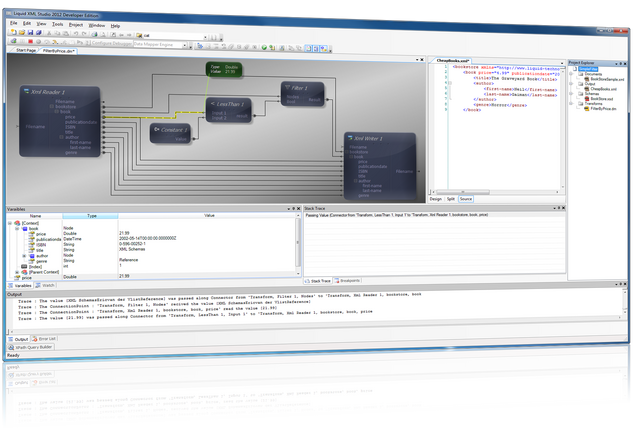Click the Open folder toolbar icon
Screen dimensions: 640x445
[x=22, y=32]
